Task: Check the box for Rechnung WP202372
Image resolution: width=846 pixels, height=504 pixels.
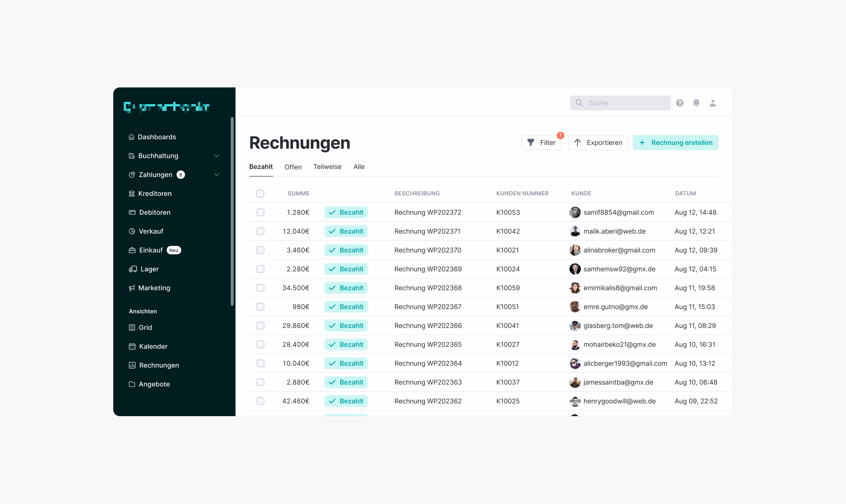Action: (260, 212)
